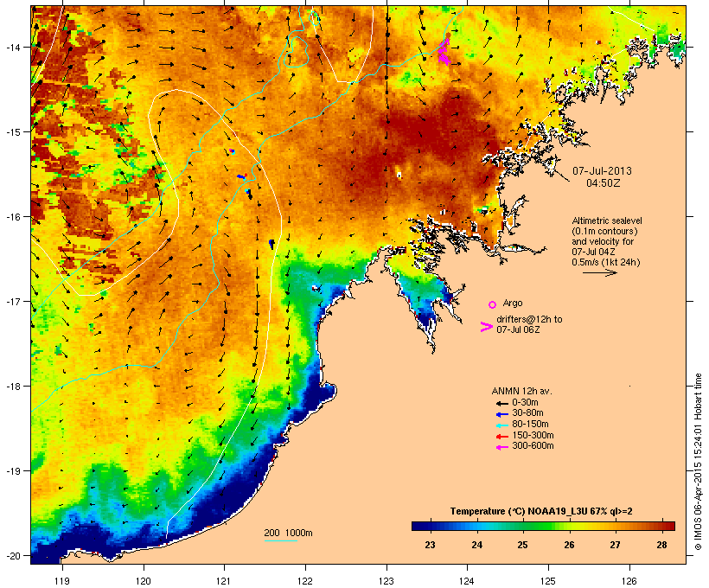The image size is (709, 588).
Task: Click the '300-600m' depth label
Action: [x=533, y=445]
